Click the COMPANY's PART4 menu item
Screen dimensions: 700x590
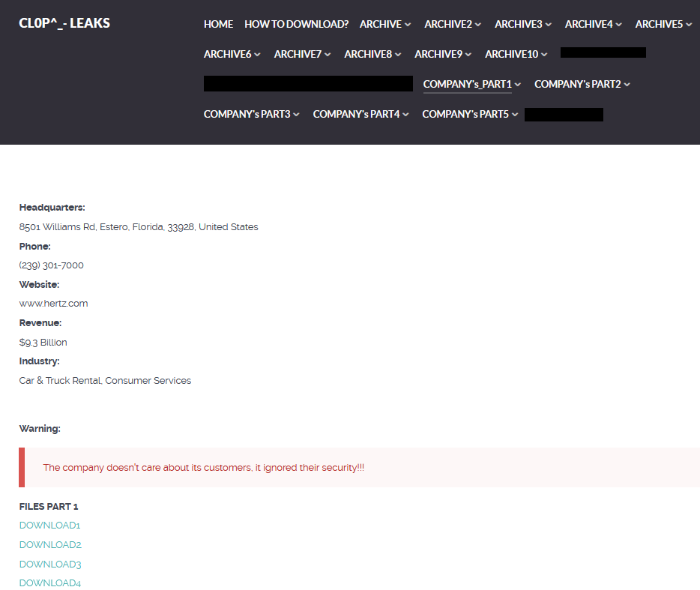click(360, 114)
